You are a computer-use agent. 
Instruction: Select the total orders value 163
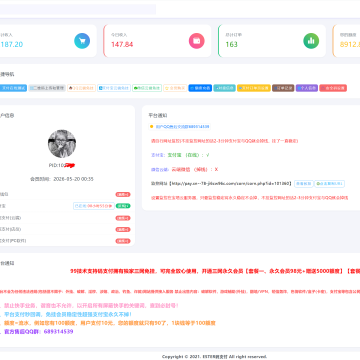coord(231,44)
